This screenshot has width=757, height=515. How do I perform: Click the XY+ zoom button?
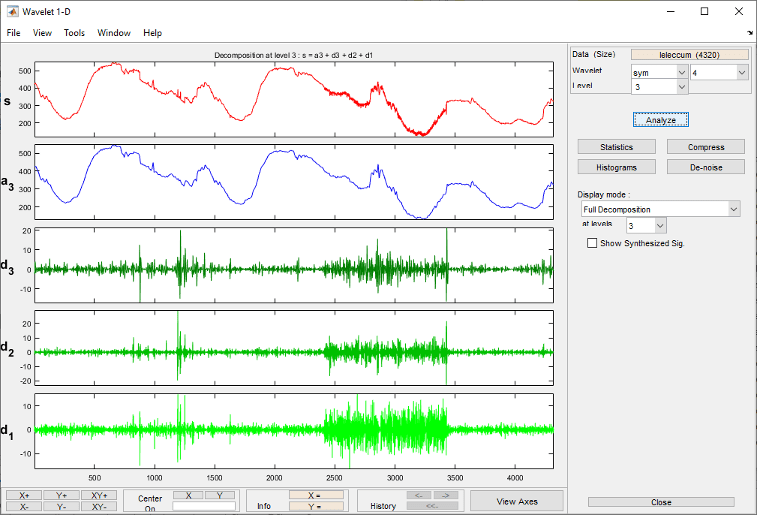pos(99,495)
